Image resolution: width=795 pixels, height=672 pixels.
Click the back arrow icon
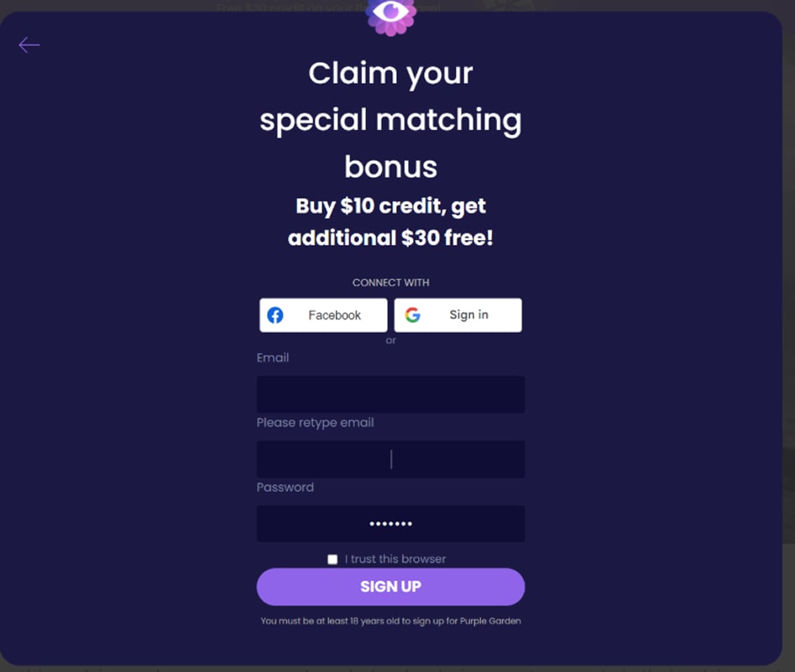tap(29, 45)
